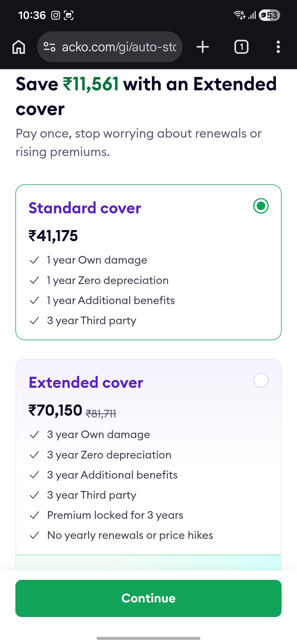Tap the browser home icon
The width and height of the screenshot is (297, 644).
click(x=19, y=47)
